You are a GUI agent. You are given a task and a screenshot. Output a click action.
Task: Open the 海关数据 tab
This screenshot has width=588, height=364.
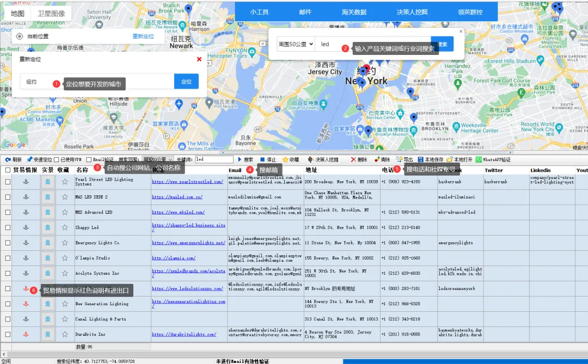pyautogui.click(x=354, y=12)
